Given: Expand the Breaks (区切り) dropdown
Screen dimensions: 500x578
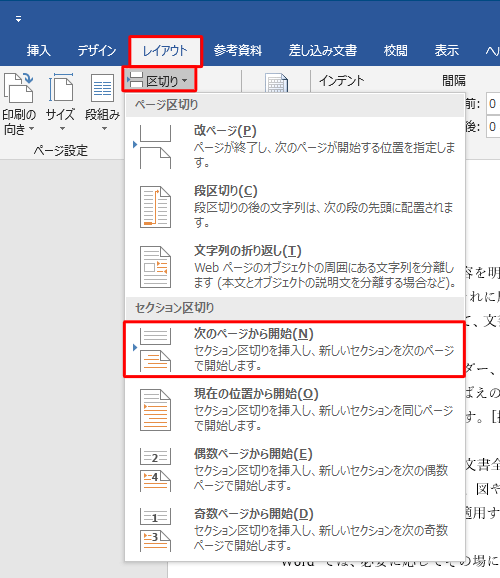Looking at the screenshot, I should pos(159,80).
